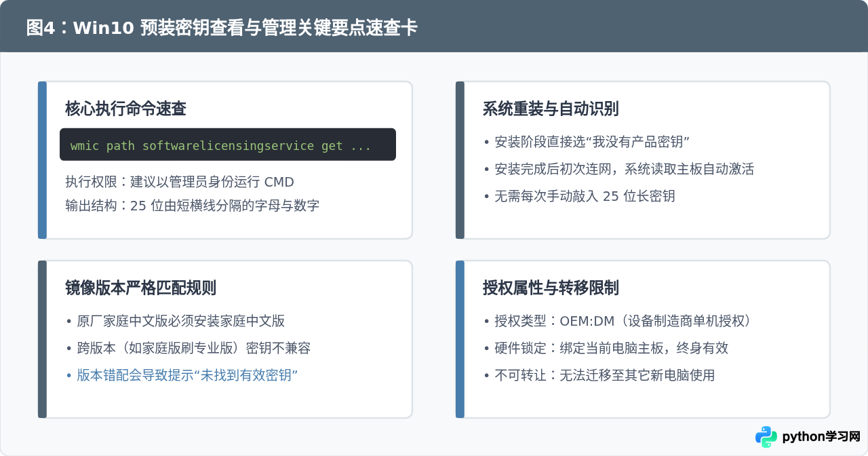Click the 'python学习网' watermark text

click(821, 437)
